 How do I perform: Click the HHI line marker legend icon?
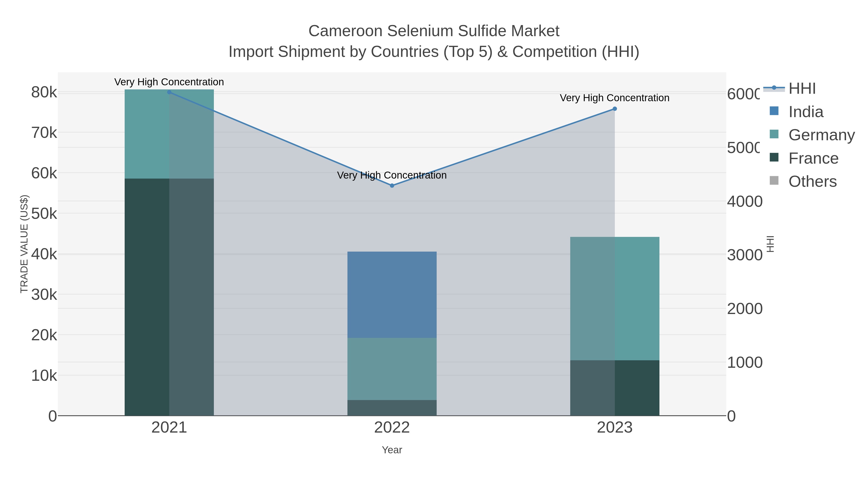[774, 88]
